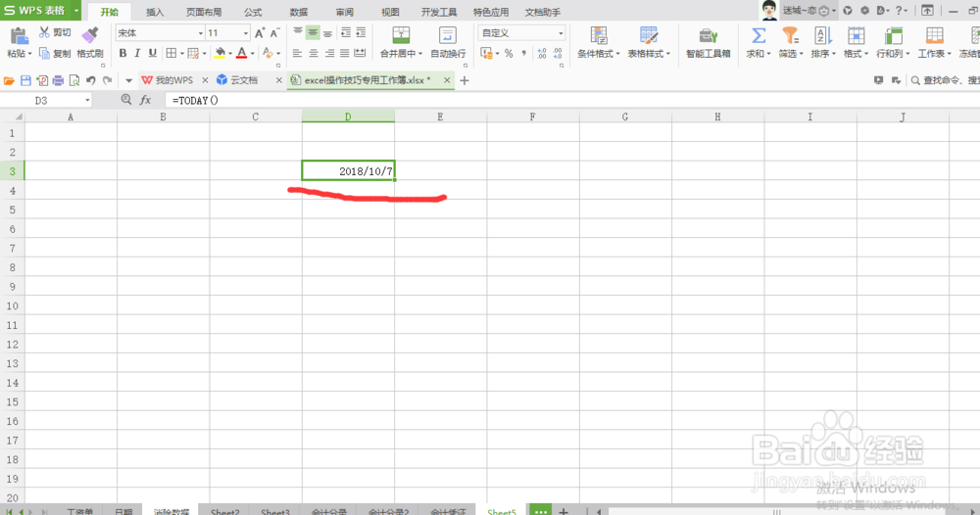
Task: Switch to the Formulas ribbon tab
Action: 253,13
